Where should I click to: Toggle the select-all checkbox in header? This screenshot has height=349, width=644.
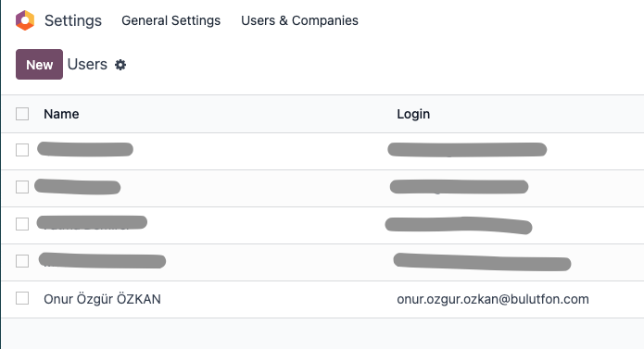(x=22, y=114)
